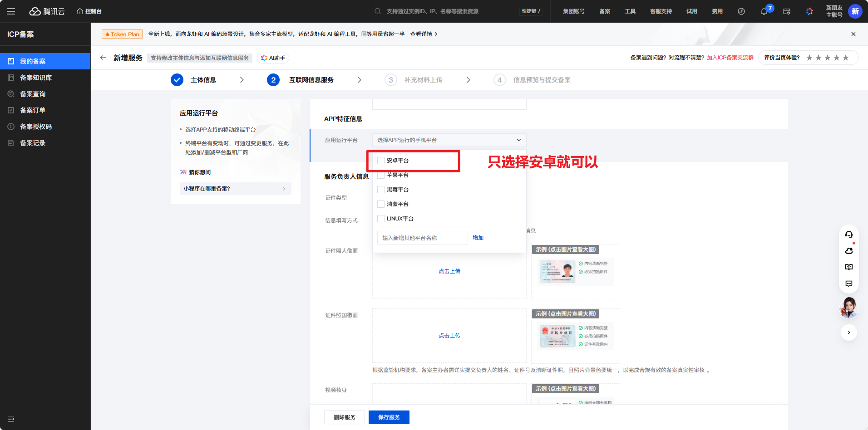This screenshot has height=430, width=868.
Task: Expand the 选择APP运行的手机平台 dropdown
Action: coord(449,140)
